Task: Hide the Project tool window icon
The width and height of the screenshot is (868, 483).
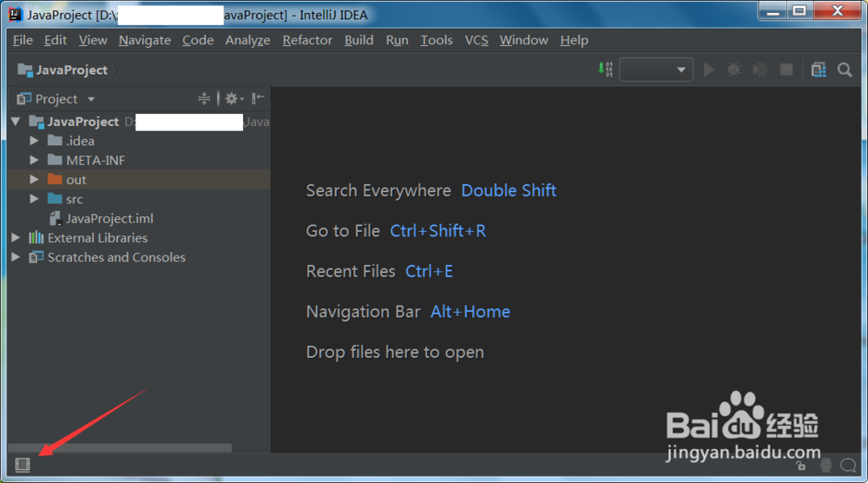Action: point(258,98)
